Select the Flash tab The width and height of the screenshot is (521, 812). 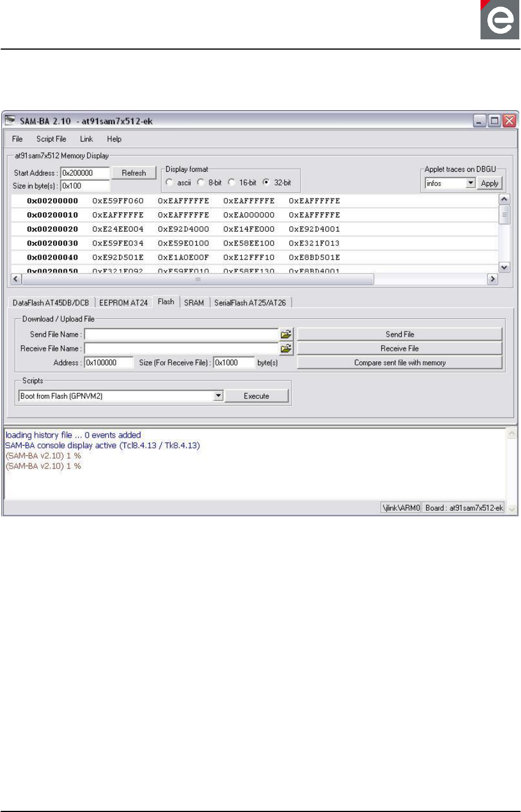(x=166, y=302)
